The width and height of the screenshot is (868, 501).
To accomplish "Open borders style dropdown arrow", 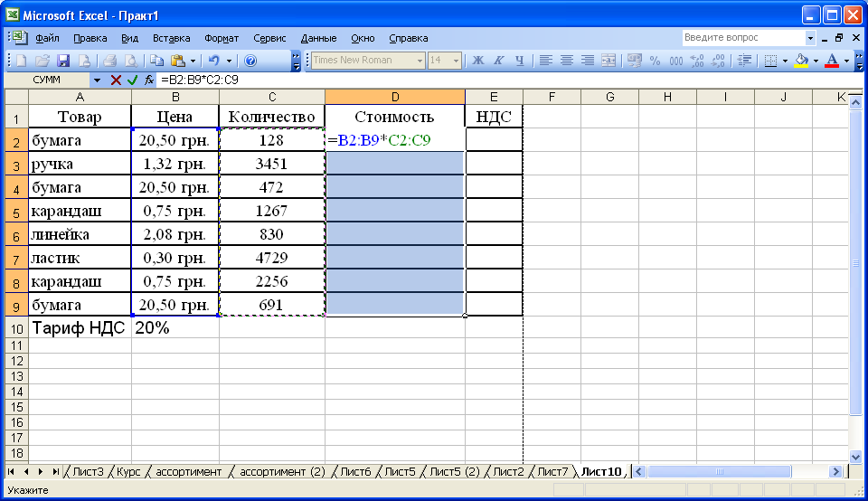I will (785, 61).
